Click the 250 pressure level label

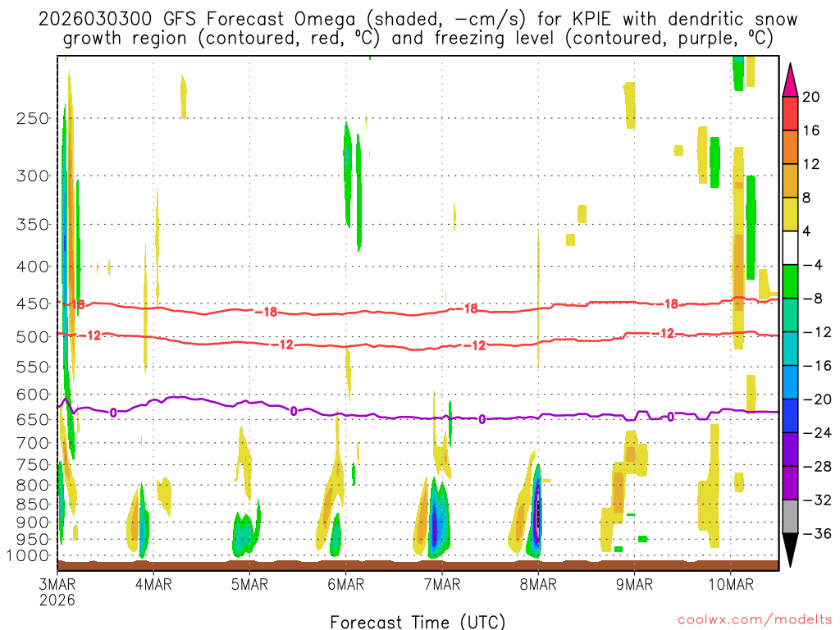[33, 118]
